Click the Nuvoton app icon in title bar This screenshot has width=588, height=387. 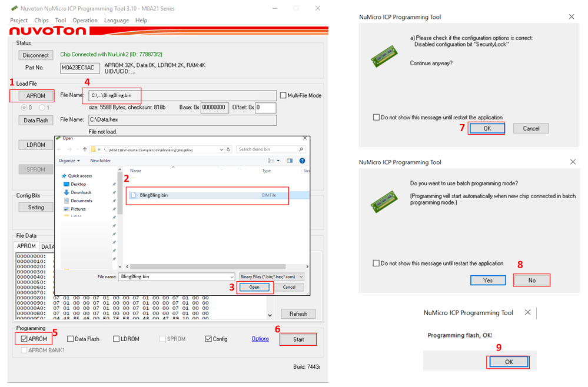(x=15, y=8)
